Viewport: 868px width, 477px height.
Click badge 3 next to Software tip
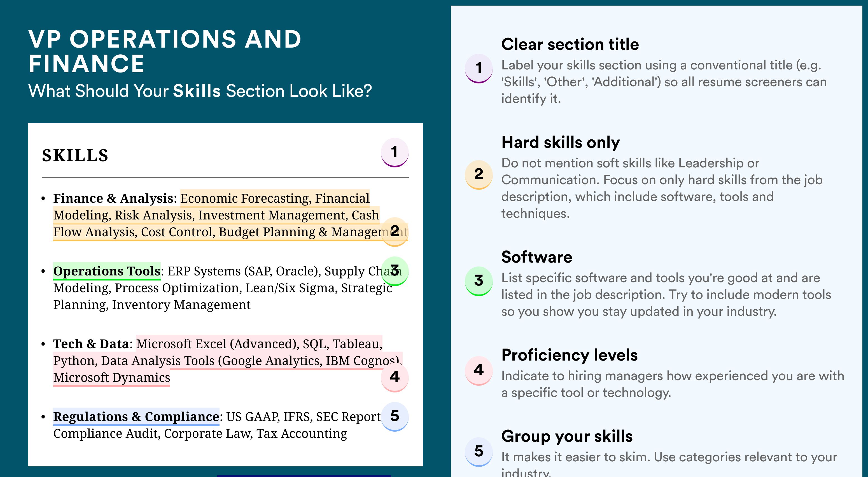[x=479, y=280]
